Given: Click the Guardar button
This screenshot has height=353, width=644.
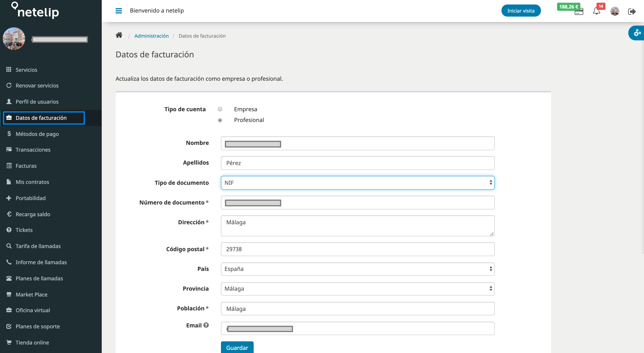Looking at the screenshot, I should click(238, 347).
